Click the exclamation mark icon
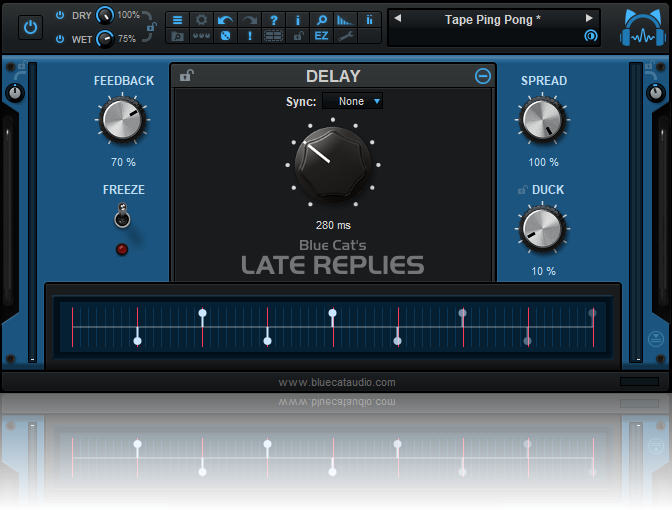This screenshot has width=672, height=510. (249, 36)
